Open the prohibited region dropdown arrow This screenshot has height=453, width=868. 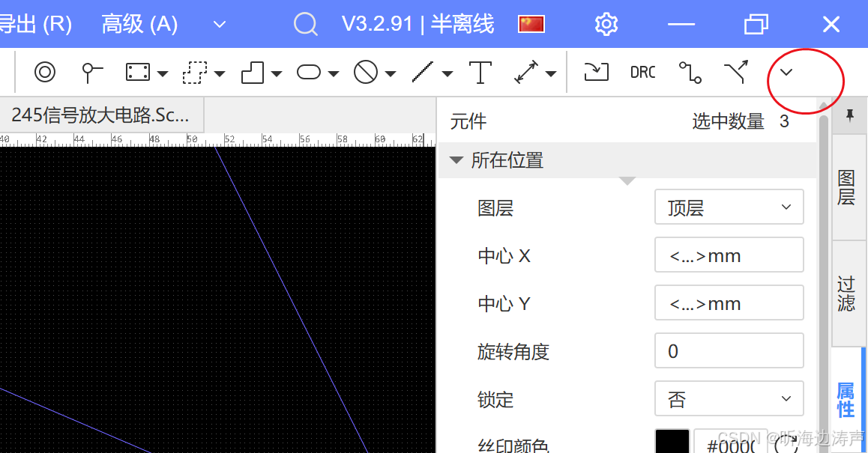coord(391,73)
